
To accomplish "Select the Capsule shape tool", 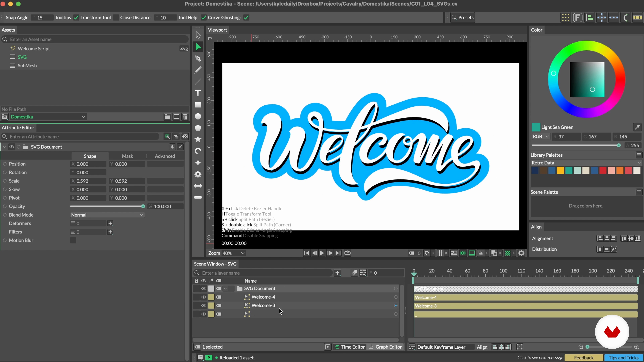I will coord(198,197).
